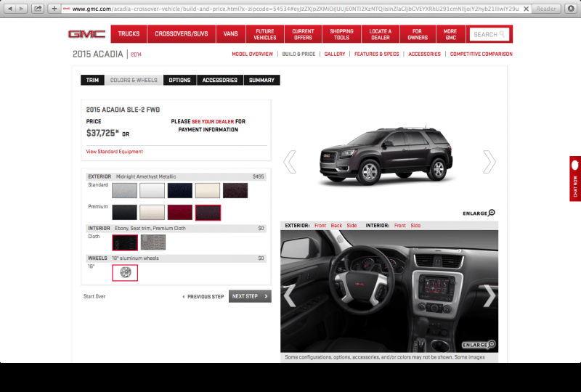Show exterior Back view
The image size is (581, 392).
point(336,225)
